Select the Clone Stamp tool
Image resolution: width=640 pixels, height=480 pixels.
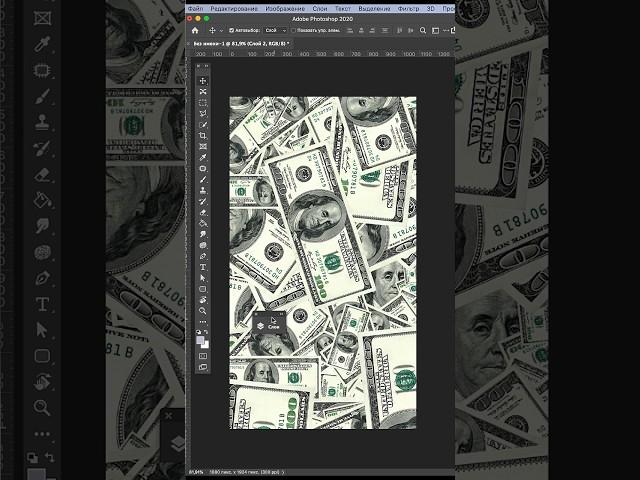click(203, 191)
